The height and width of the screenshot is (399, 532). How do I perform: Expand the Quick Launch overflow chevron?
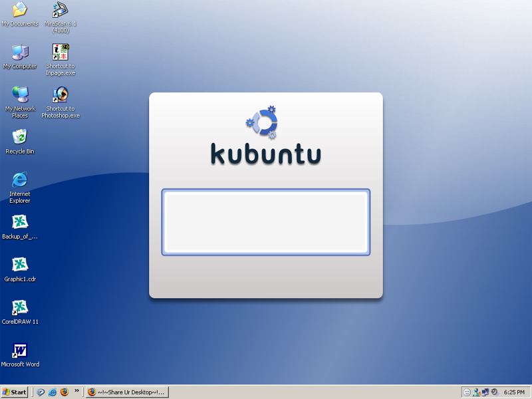(76, 391)
